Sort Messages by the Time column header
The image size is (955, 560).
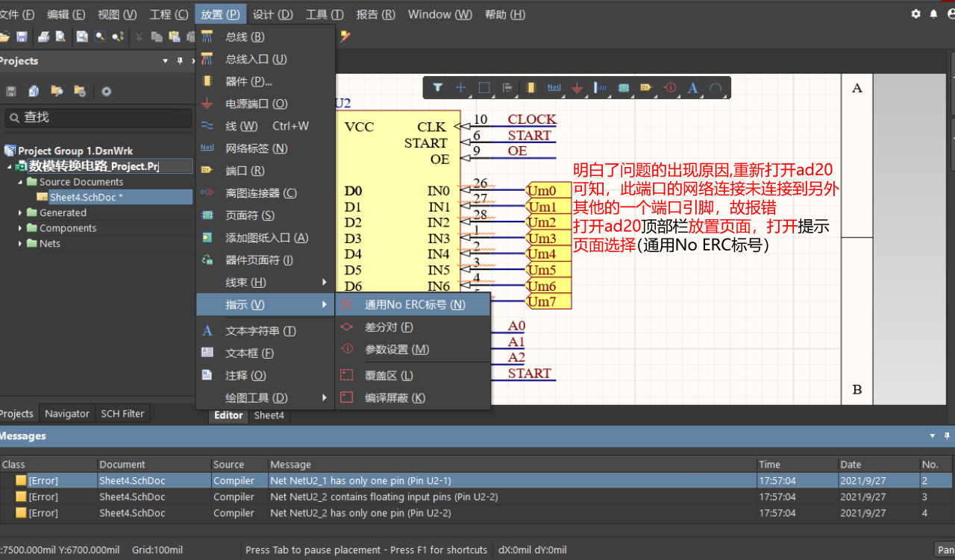coord(796,465)
